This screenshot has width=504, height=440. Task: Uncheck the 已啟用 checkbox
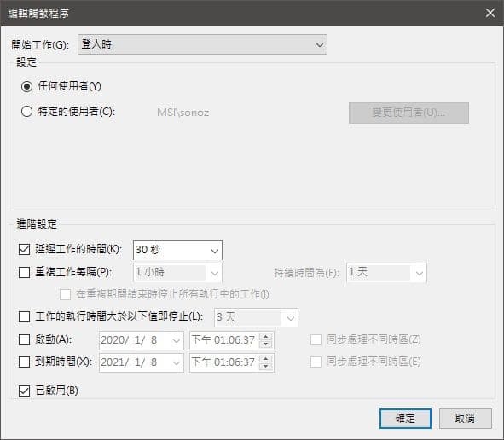25,391
